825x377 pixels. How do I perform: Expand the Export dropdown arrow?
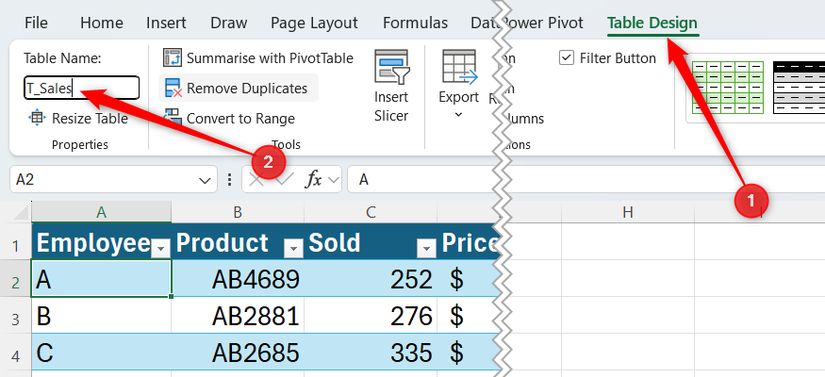(458, 115)
